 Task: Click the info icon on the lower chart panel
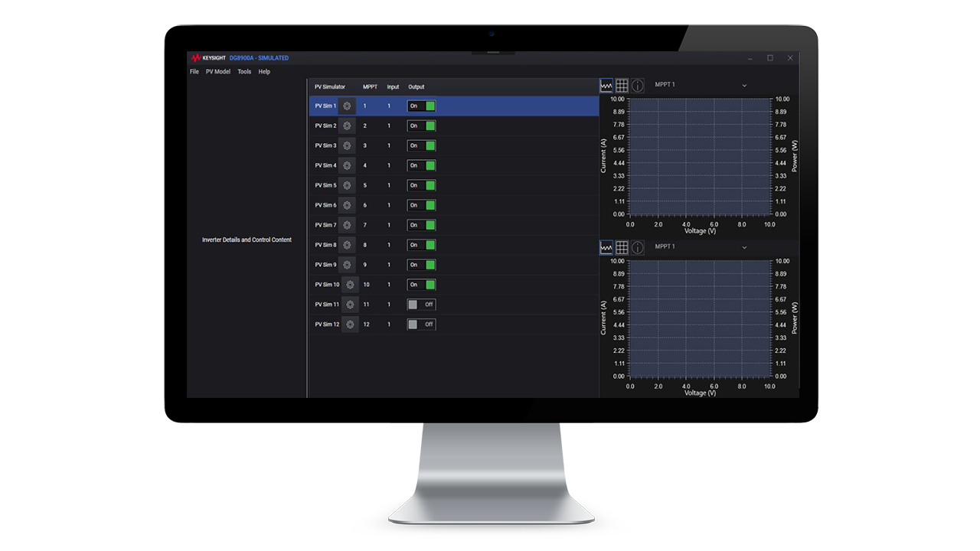click(637, 246)
